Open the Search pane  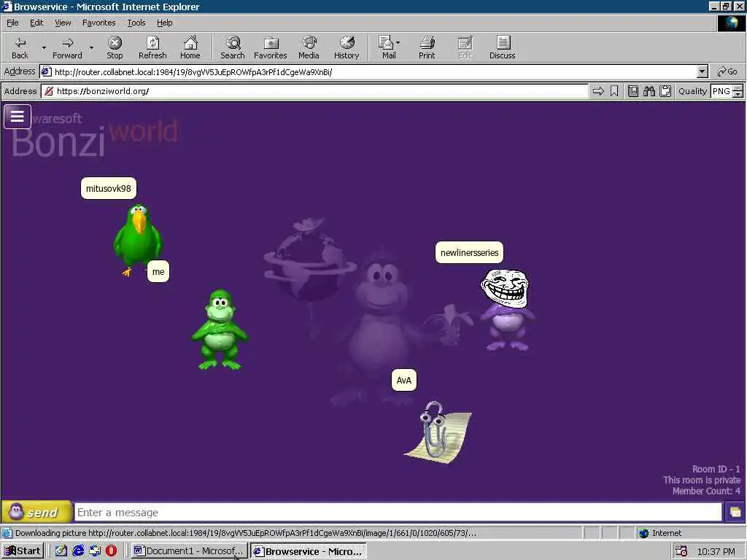233,47
